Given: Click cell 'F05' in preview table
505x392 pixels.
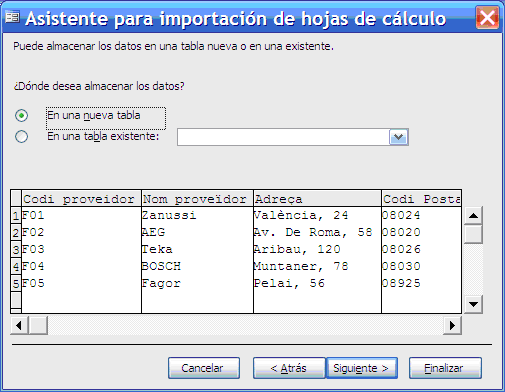Looking at the screenshot, I should 82,283.
